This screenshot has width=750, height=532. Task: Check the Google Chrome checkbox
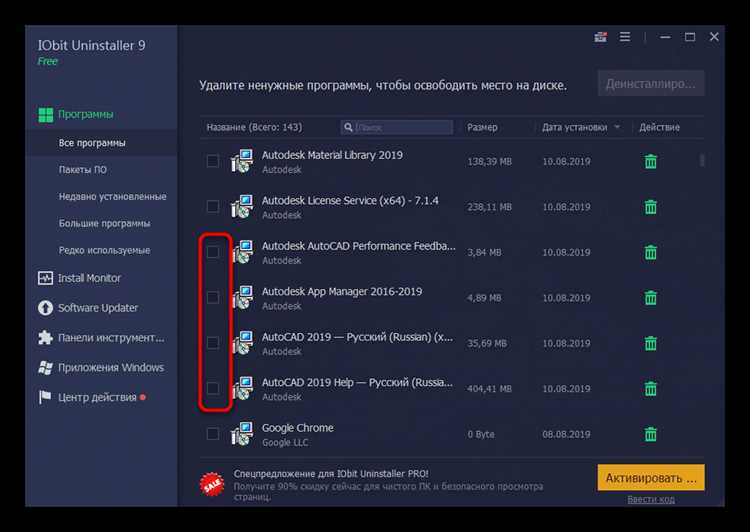click(x=212, y=433)
